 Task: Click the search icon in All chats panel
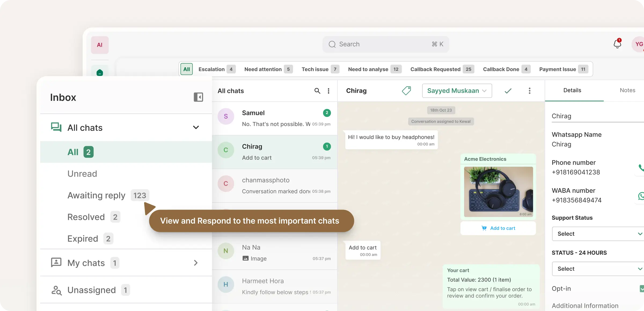317,91
